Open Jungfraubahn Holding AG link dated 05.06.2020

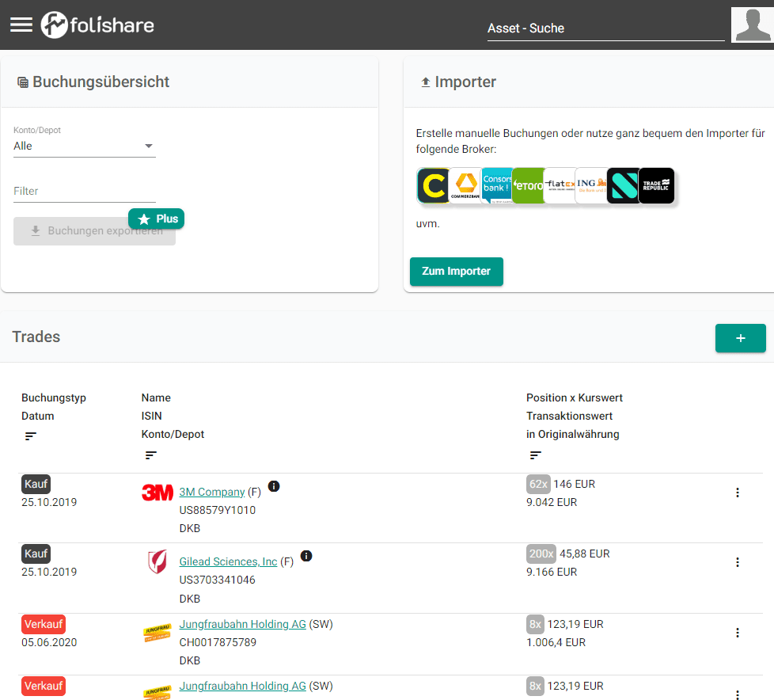pos(242,625)
